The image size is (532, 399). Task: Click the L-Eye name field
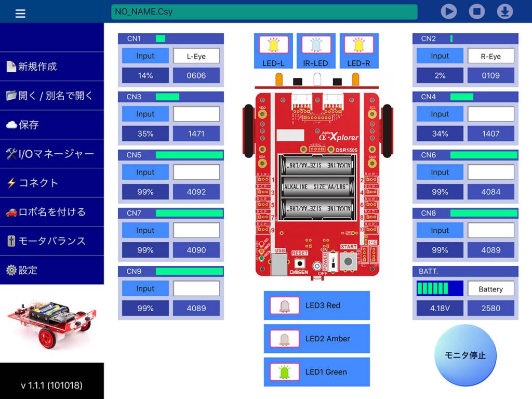[x=196, y=56]
